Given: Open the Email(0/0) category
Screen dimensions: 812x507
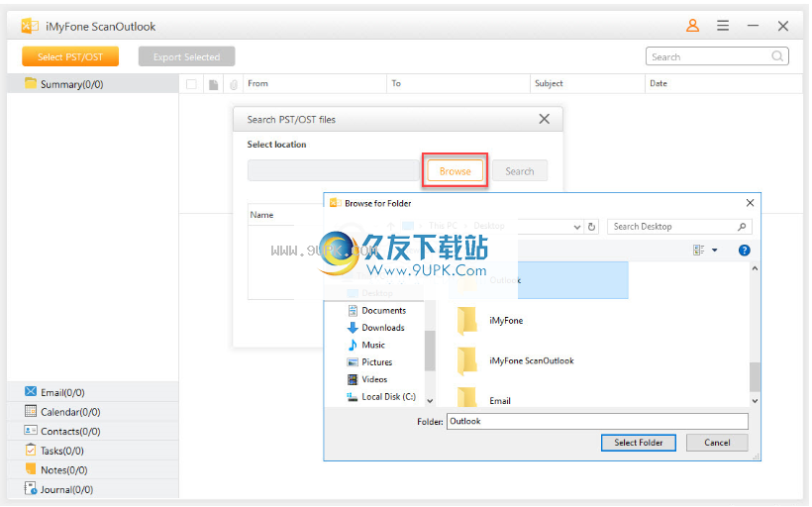Looking at the screenshot, I should pos(93,392).
